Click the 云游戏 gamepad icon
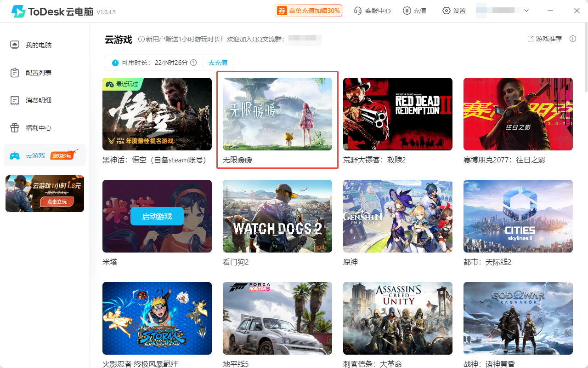 pos(15,155)
